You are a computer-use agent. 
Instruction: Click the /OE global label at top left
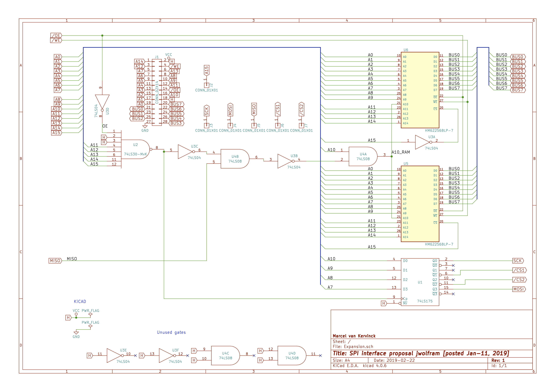click(56, 36)
